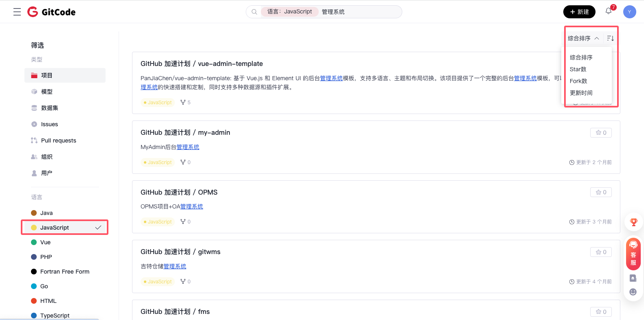644x320 pixels.
Task: Click the 新建 button
Action: pos(579,12)
